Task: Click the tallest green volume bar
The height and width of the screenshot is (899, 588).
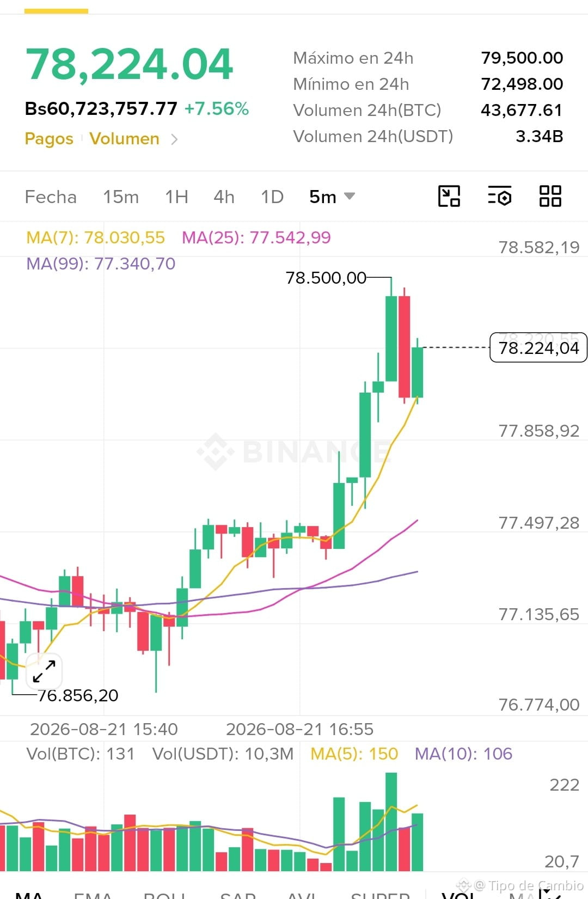Action: coord(391,822)
